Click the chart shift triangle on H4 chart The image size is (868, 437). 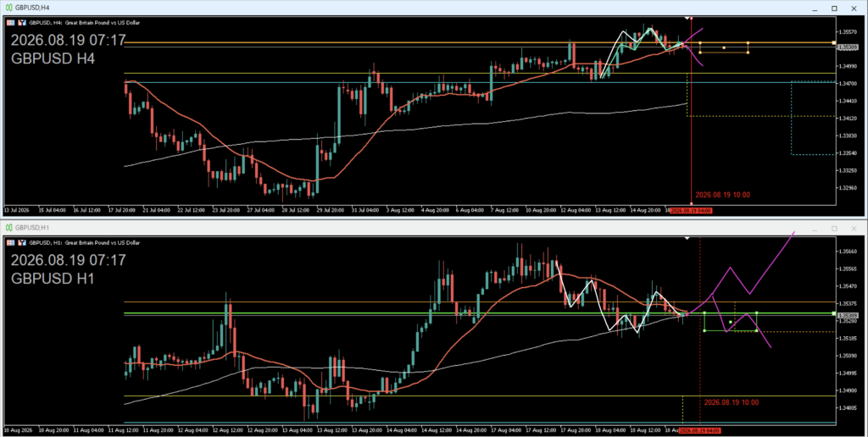click(687, 19)
